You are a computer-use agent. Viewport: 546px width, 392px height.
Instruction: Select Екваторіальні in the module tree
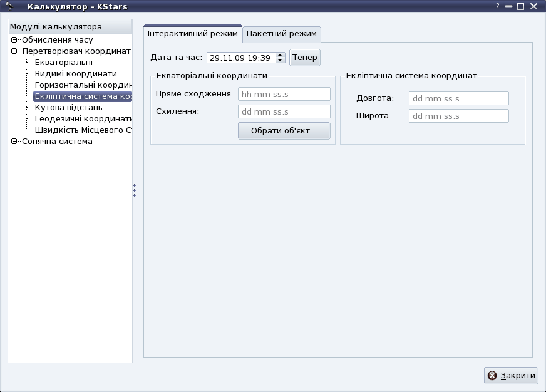click(63, 63)
